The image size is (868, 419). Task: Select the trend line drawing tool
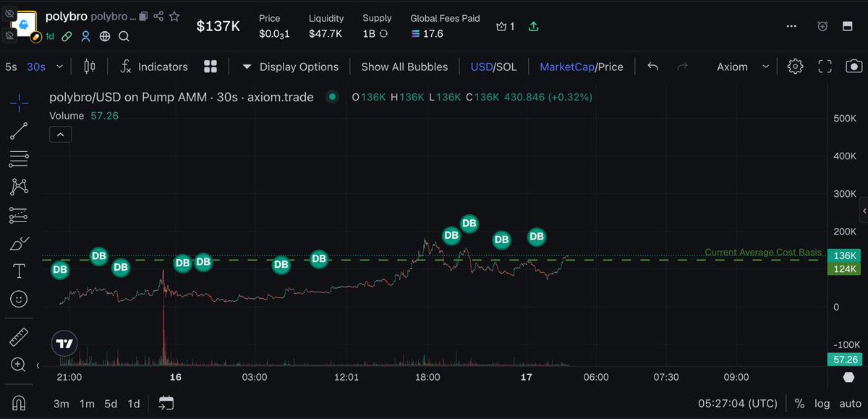(x=20, y=131)
